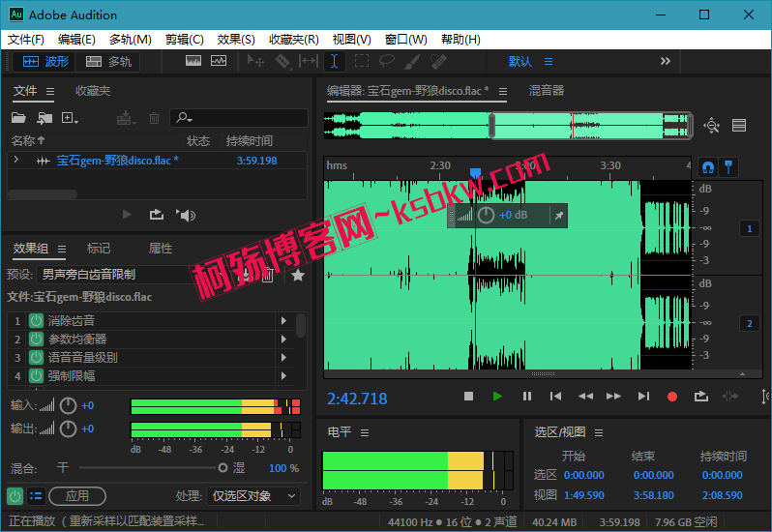Screen dimensions: 772x532
Task: Toggle snapping magnet icon in timeline
Action: tap(708, 167)
